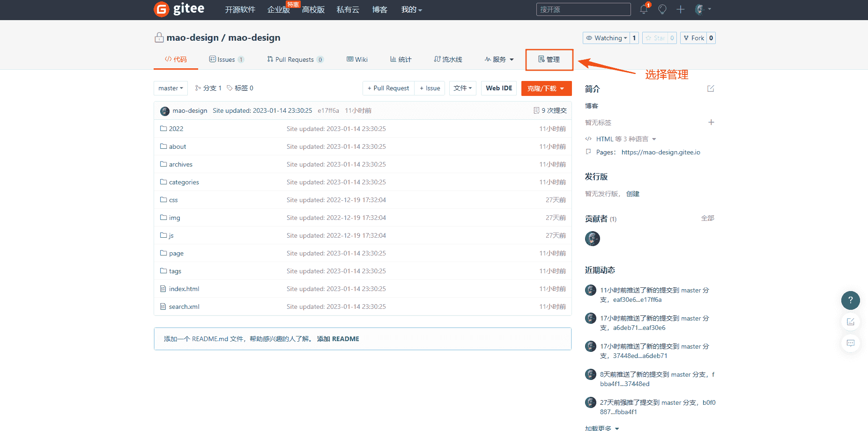Open the archives folder

(180, 164)
